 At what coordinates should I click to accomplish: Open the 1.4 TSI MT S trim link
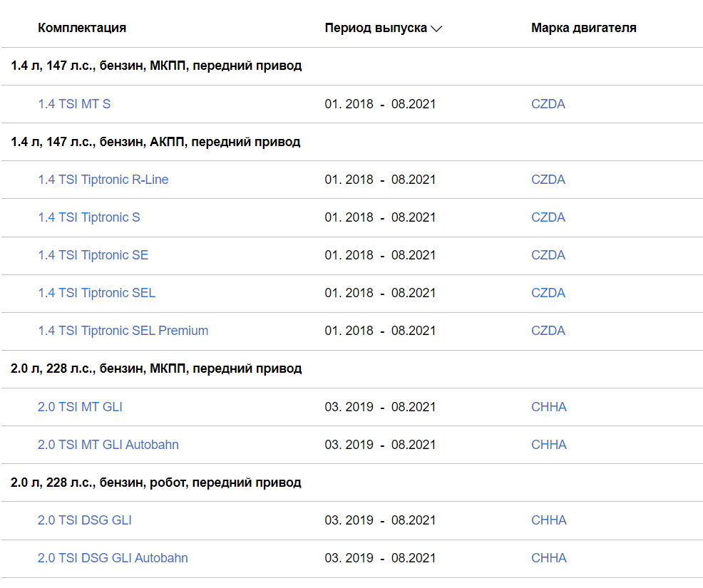tap(74, 104)
